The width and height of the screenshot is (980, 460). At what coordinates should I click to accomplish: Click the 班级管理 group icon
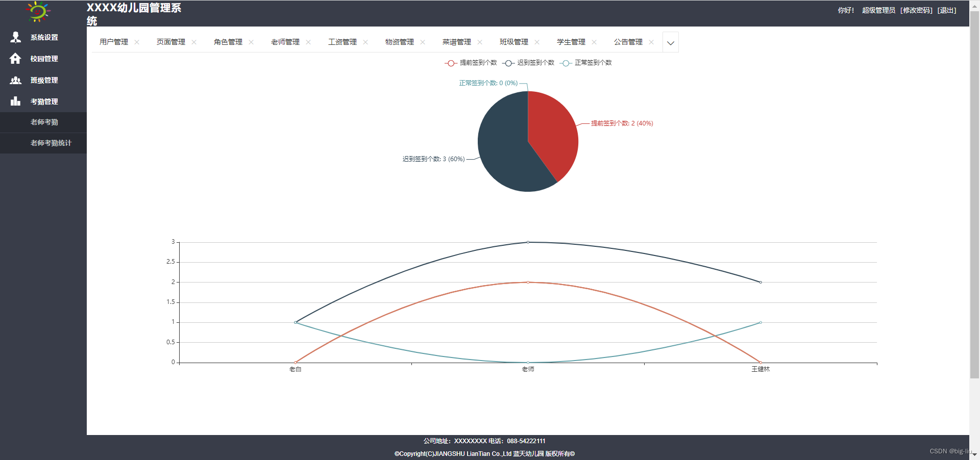[x=16, y=80]
